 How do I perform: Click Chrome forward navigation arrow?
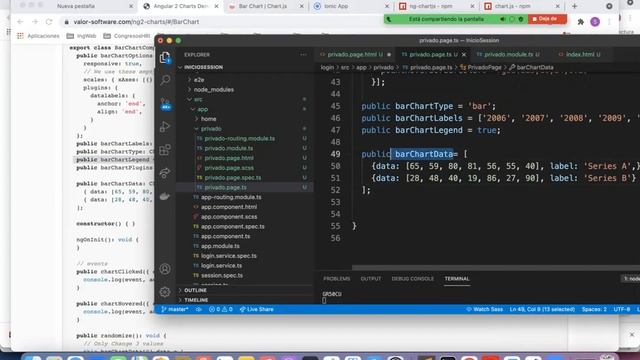coord(35,22)
